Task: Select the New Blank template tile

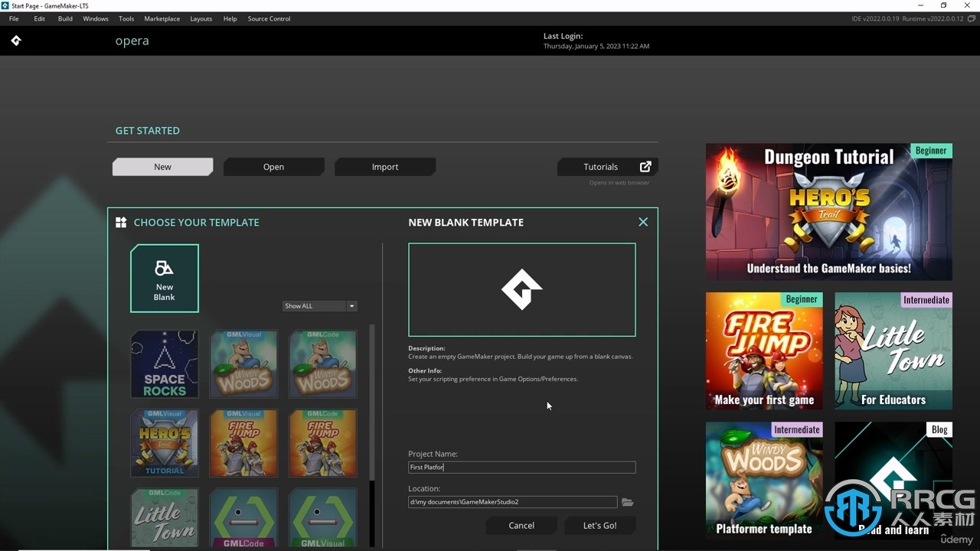Action: click(165, 279)
